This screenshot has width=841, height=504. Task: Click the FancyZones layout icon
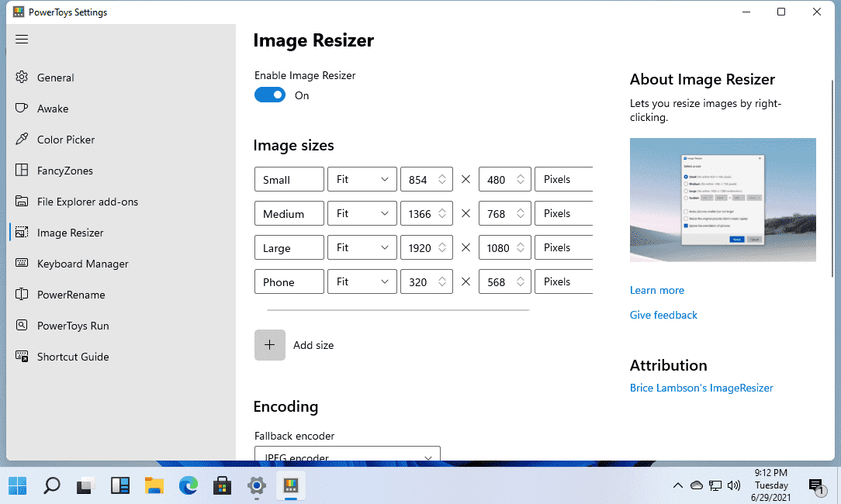pos(22,171)
